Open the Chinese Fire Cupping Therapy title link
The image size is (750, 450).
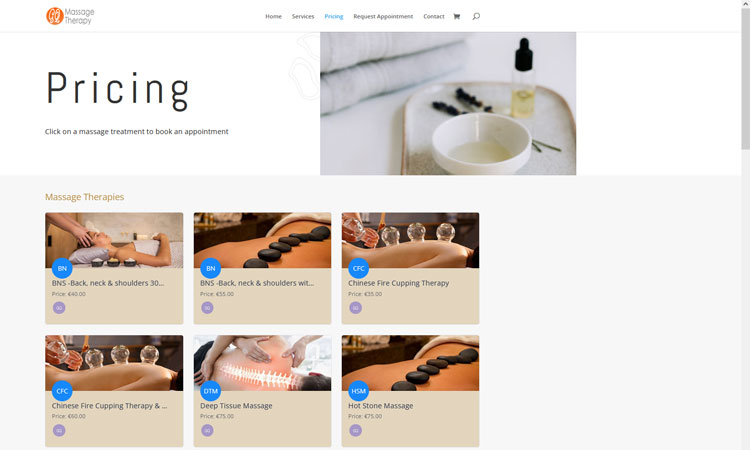[x=398, y=283]
